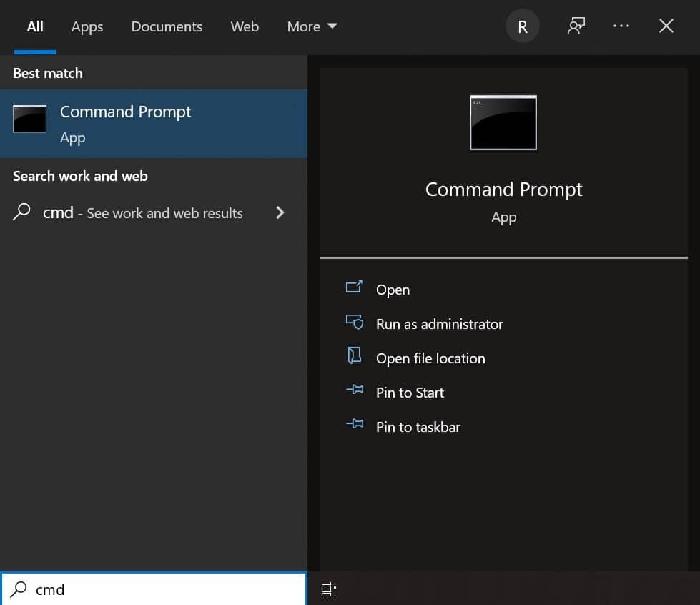The height and width of the screenshot is (605, 700).
Task: Click the Task View icon on taskbar
Action: click(x=328, y=589)
